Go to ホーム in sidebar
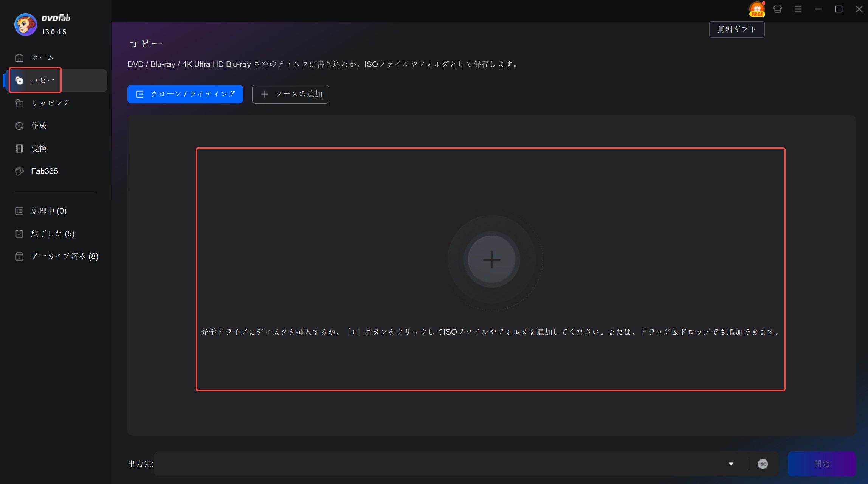Screen dimensions: 868x484 click(42, 58)
